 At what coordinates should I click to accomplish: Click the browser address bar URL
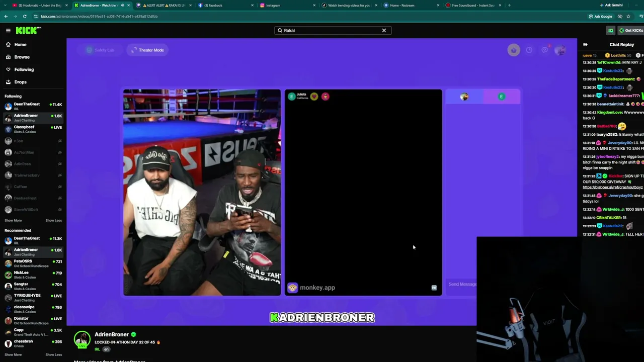[99, 16]
